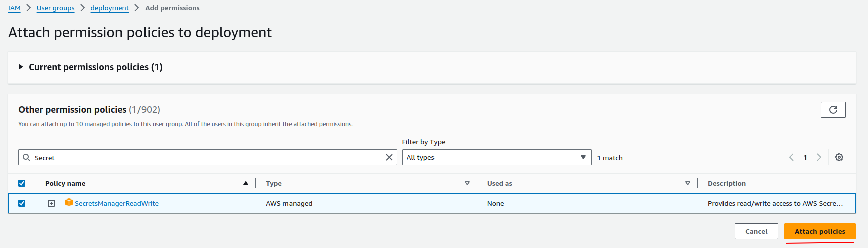868x248 pixels.
Task: Open table preferences gear icon
Action: click(x=839, y=157)
